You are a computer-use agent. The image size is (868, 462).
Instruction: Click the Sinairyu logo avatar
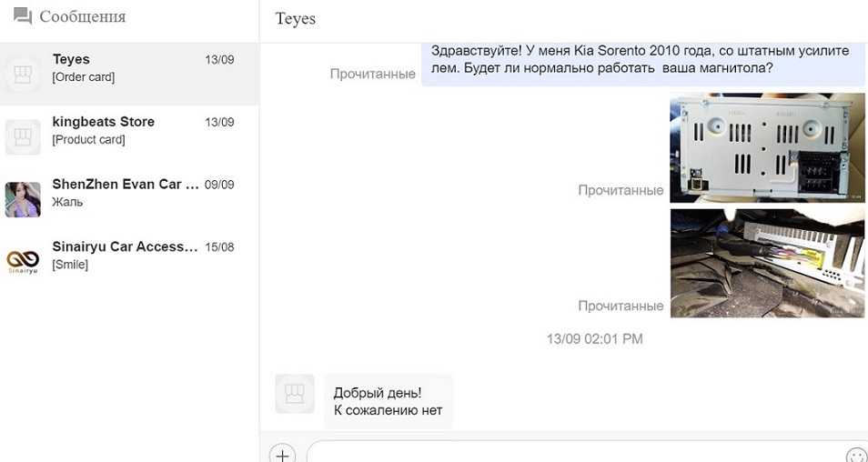coord(23,262)
